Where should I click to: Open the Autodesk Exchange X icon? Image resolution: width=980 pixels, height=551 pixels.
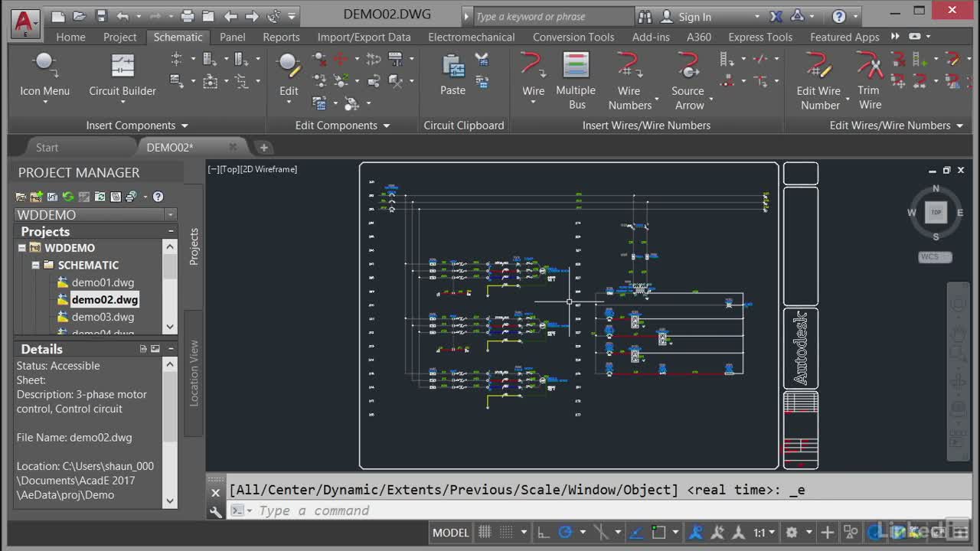tap(776, 16)
